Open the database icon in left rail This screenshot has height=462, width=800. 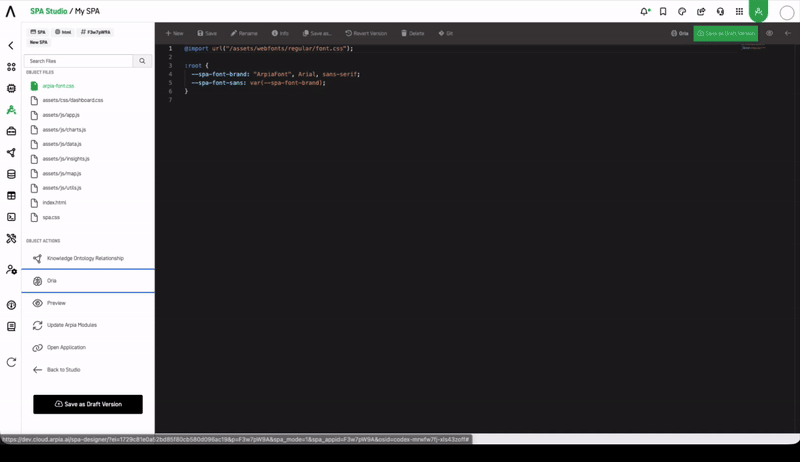(x=11, y=174)
